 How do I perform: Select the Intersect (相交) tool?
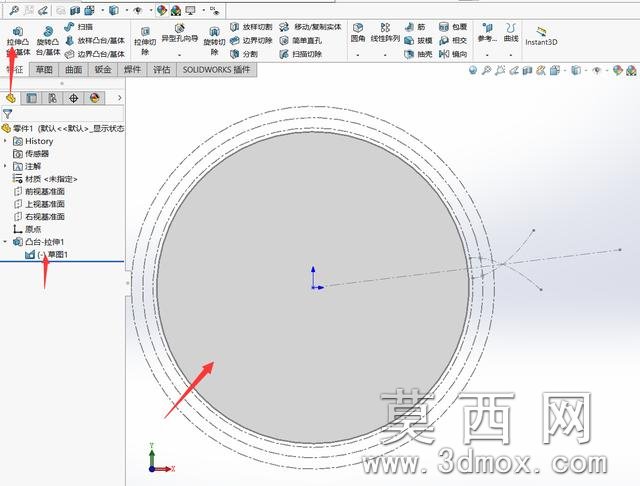tap(453, 40)
